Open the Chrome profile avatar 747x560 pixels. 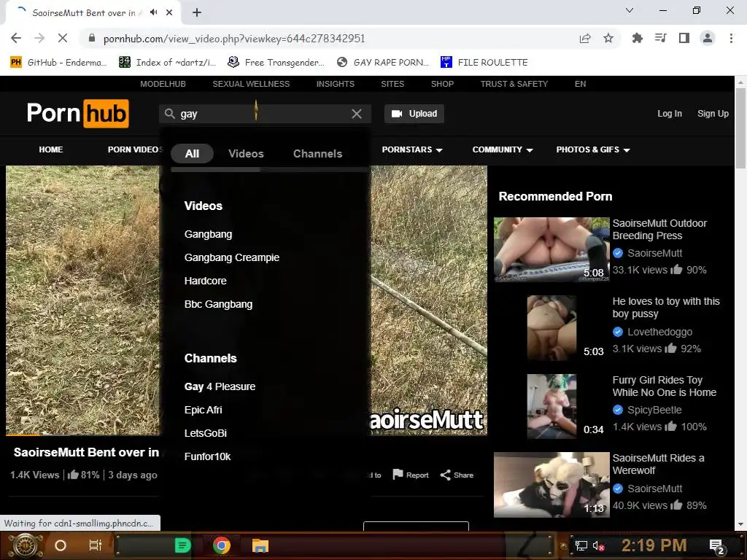(708, 38)
